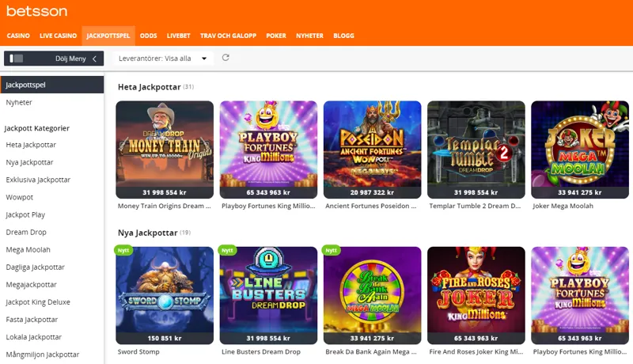This screenshot has height=364, width=633.
Task: Open Nyheter in the sidebar
Action: click(19, 102)
